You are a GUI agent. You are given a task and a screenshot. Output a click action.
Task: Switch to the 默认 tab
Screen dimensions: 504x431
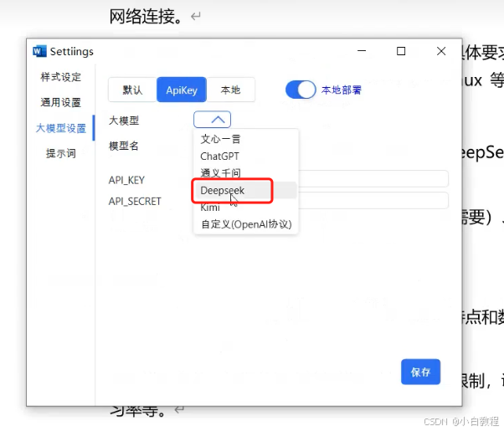pos(132,90)
